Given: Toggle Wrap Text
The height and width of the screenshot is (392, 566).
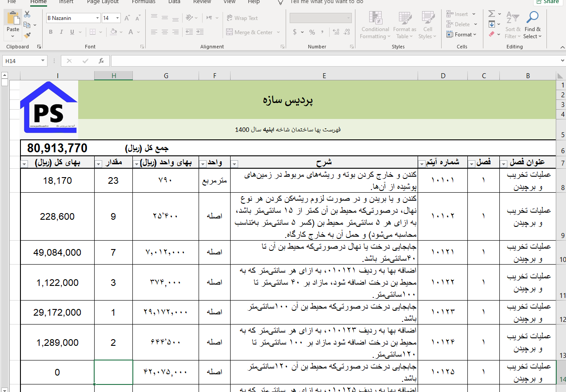Looking at the screenshot, I should click(x=242, y=18).
